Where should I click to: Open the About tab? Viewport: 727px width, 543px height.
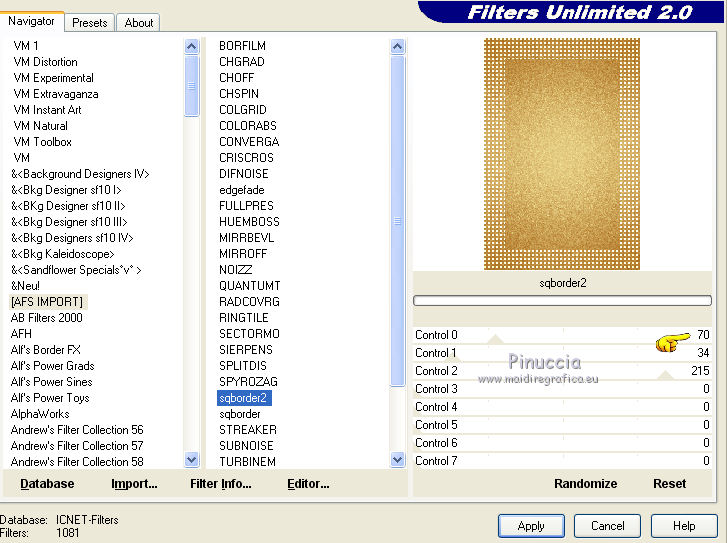[x=139, y=22]
